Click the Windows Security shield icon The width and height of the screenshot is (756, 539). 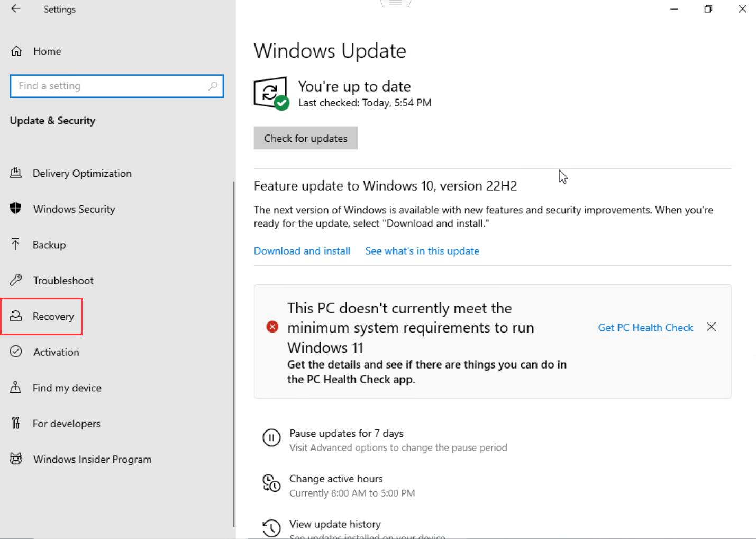[16, 209]
